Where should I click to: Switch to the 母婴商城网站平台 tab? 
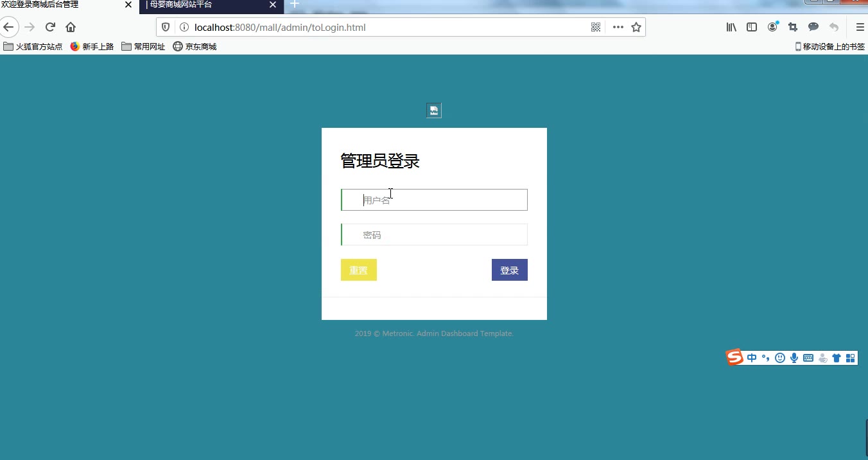point(205,4)
